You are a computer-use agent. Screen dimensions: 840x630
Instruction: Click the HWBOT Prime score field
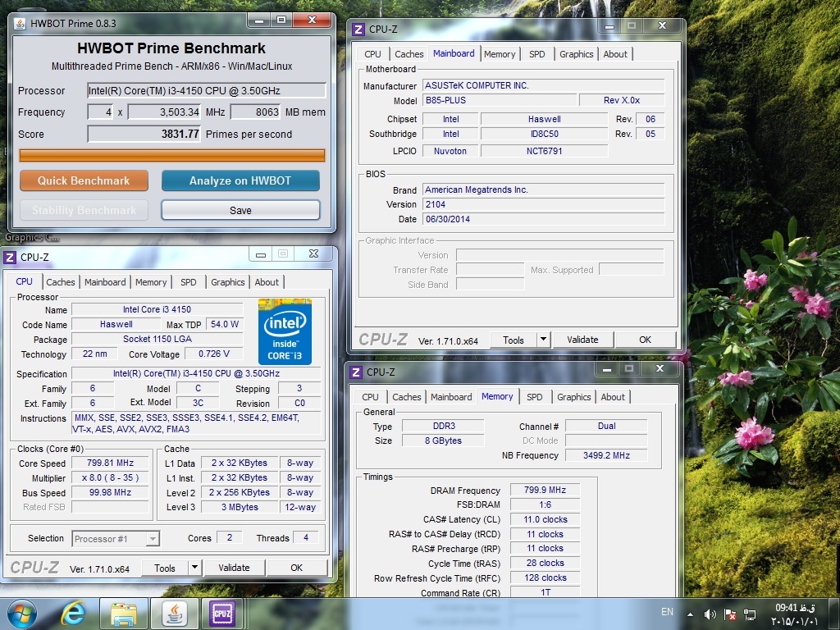pyautogui.click(x=144, y=134)
